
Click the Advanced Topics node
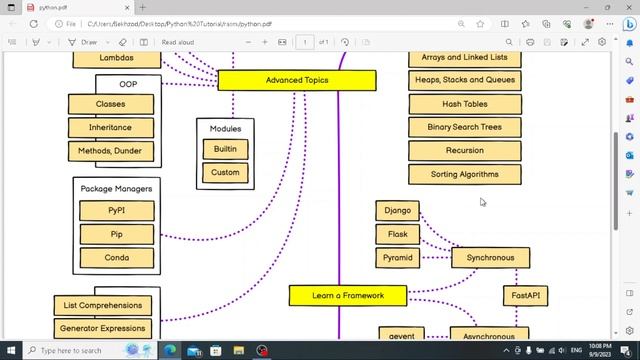[297, 80]
